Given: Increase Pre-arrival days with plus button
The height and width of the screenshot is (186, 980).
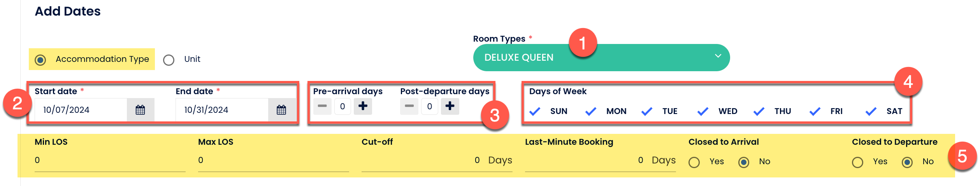Looking at the screenshot, I should [363, 106].
